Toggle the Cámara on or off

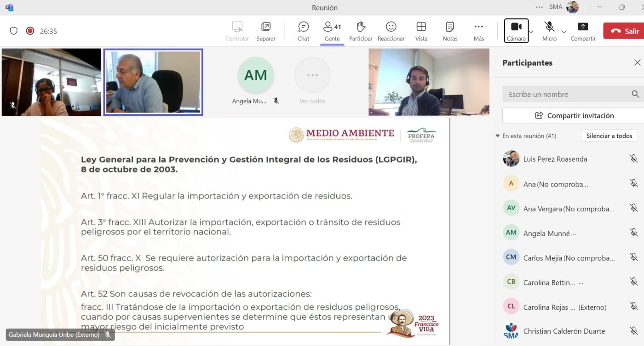(516, 30)
